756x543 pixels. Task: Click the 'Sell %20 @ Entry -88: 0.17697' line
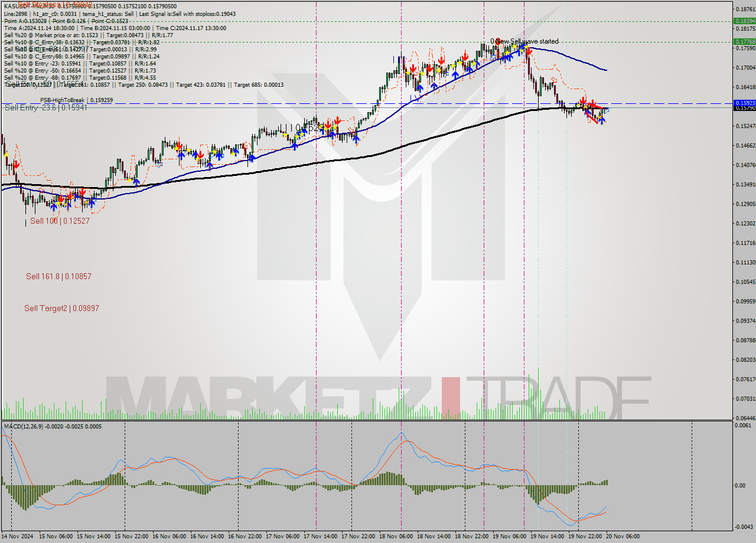[80, 77]
